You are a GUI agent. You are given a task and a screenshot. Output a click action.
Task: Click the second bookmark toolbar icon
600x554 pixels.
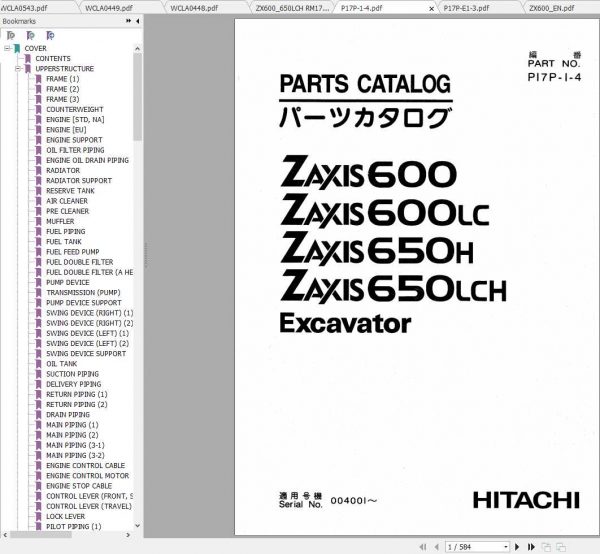tap(31, 36)
